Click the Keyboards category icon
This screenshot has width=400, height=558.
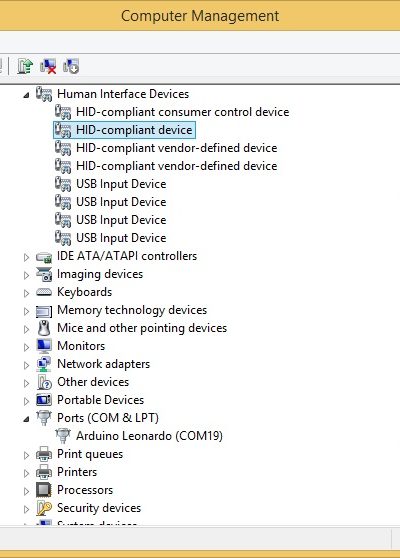pos(44,292)
